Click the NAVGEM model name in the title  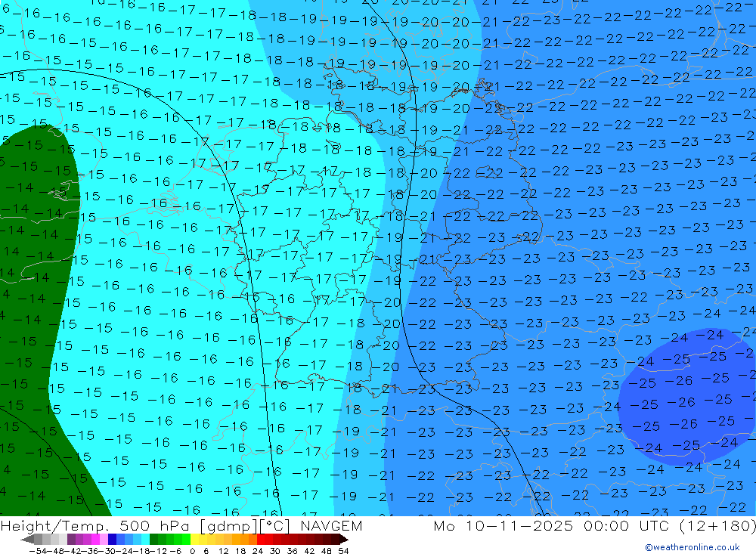pyautogui.click(x=331, y=525)
